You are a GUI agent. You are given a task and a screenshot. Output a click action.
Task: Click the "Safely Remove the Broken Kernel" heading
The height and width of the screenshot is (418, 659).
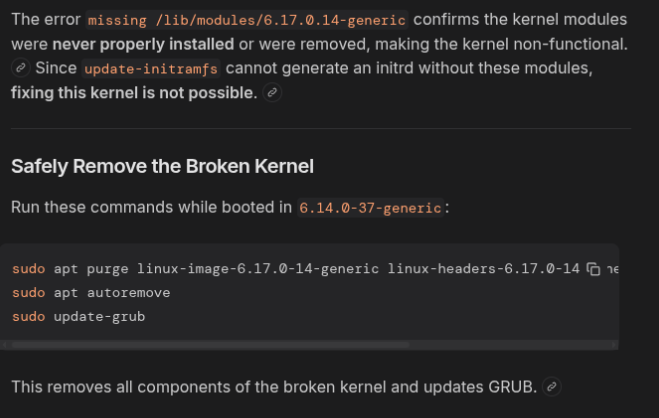click(162, 166)
